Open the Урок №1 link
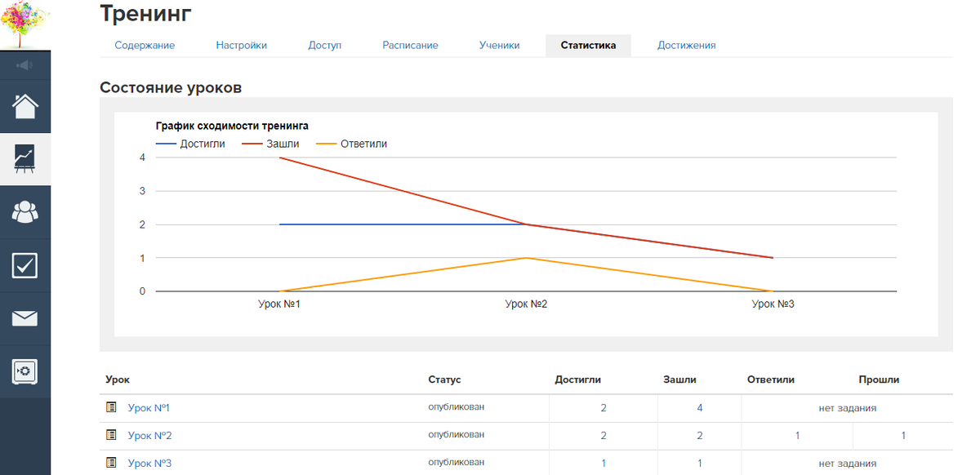Viewport: 980px width, 475px height. (x=149, y=408)
